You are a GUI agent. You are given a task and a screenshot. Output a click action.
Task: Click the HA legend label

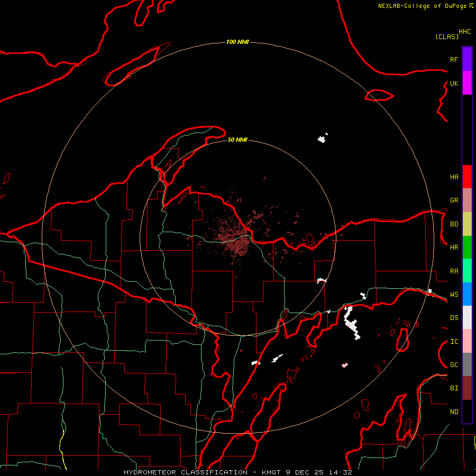(454, 177)
